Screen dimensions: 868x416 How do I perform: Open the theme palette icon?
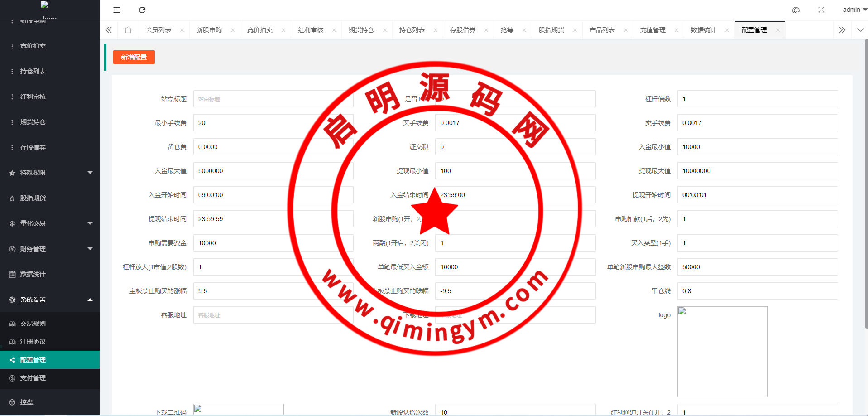click(796, 10)
